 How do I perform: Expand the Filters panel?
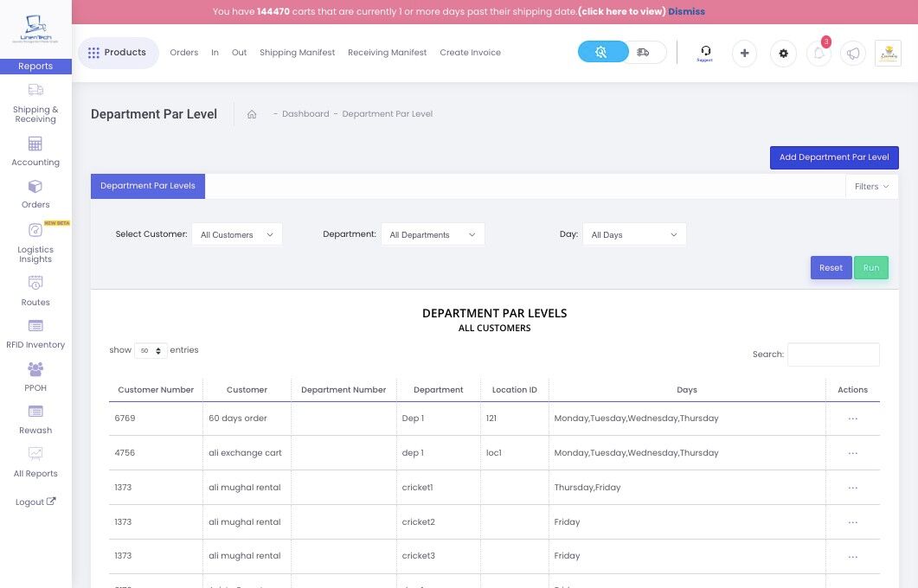871,187
